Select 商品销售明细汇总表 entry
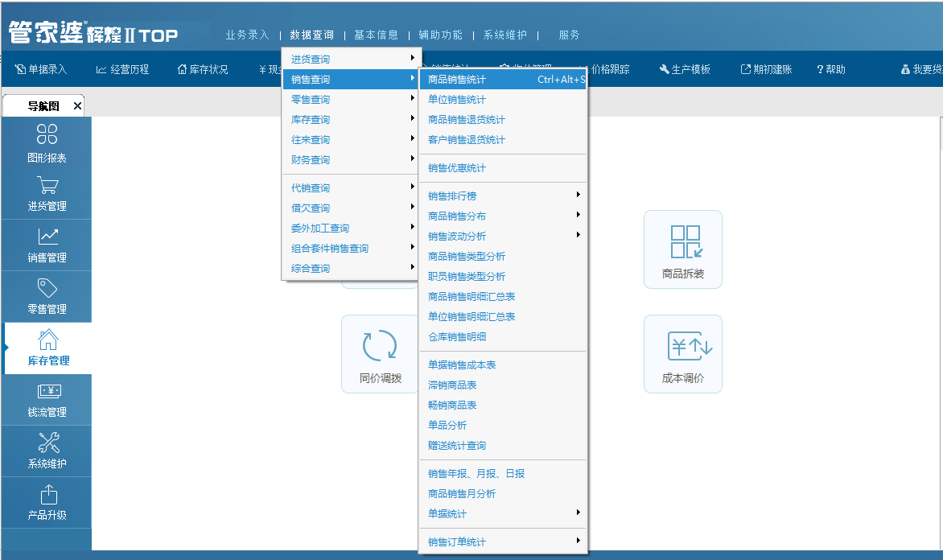Image resolution: width=943 pixels, height=560 pixels. pyautogui.click(x=503, y=297)
